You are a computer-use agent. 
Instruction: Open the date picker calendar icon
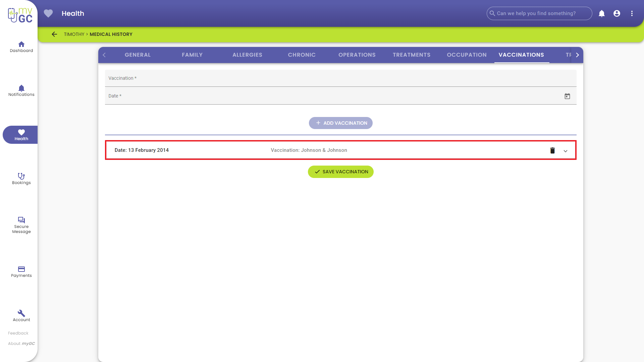[x=567, y=96]
